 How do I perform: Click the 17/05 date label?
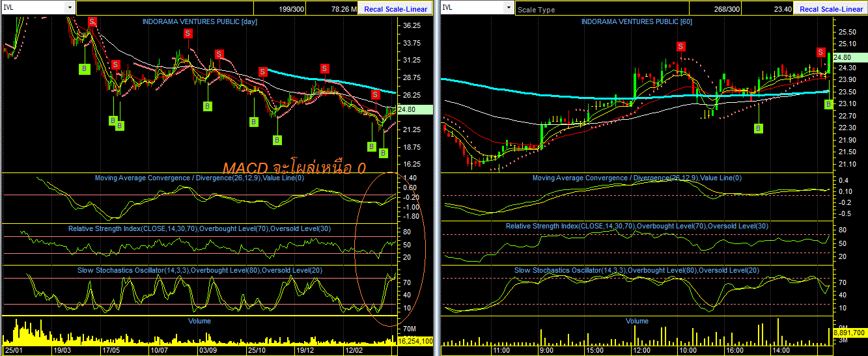pyautogui.click(x=111, y=350)
